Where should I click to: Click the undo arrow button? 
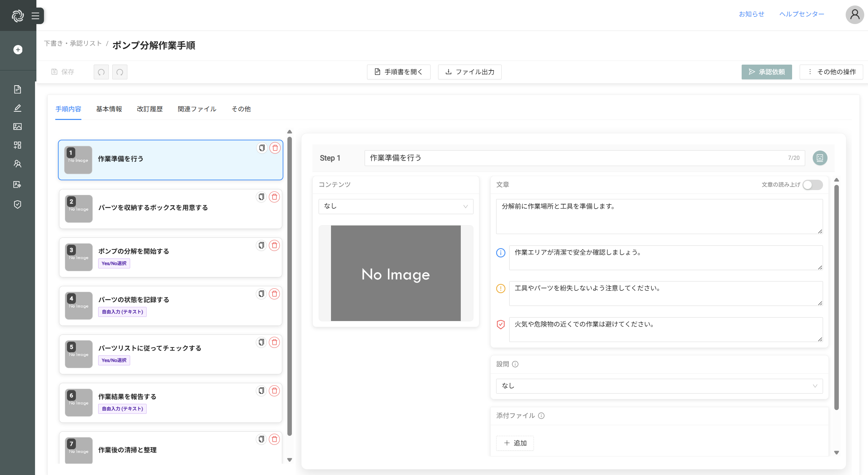pos(101,72)
